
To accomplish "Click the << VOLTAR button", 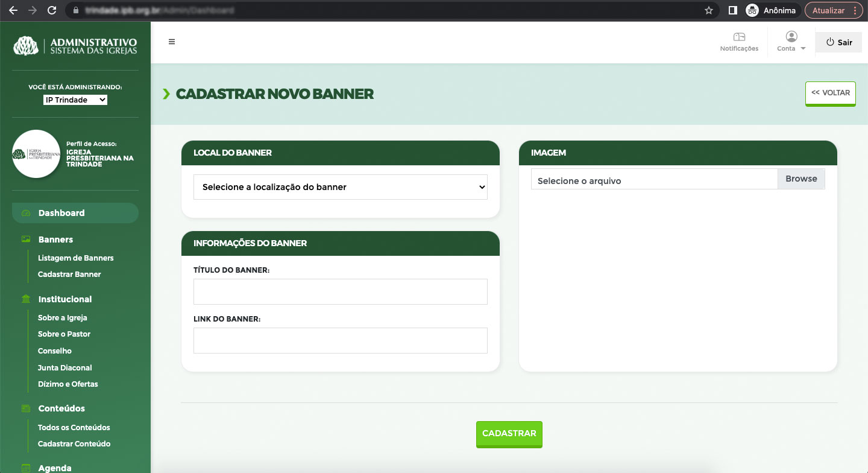I will click(830, 93).
